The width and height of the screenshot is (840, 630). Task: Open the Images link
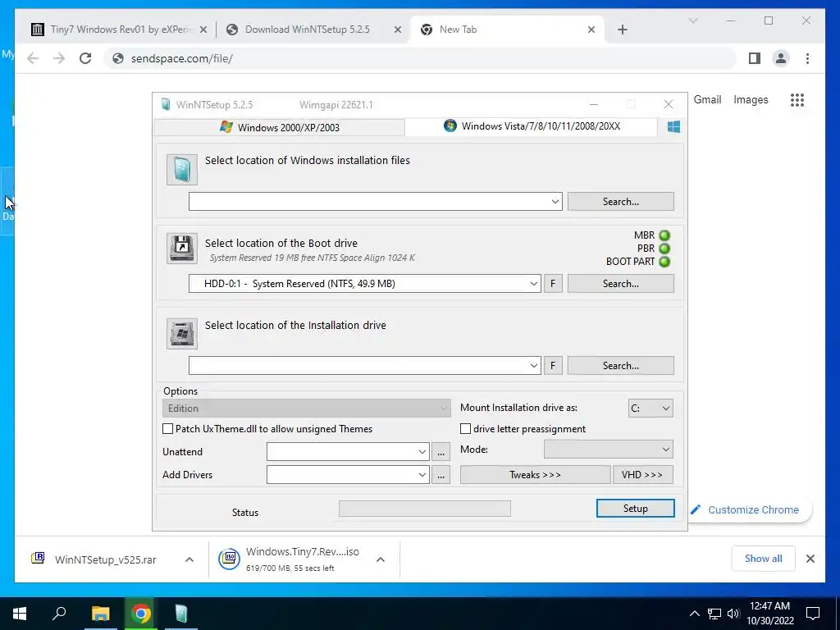tap(751, 99)
